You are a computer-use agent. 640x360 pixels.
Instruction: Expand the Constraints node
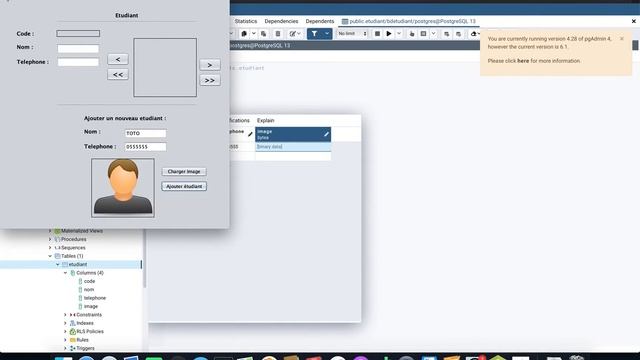65,315
